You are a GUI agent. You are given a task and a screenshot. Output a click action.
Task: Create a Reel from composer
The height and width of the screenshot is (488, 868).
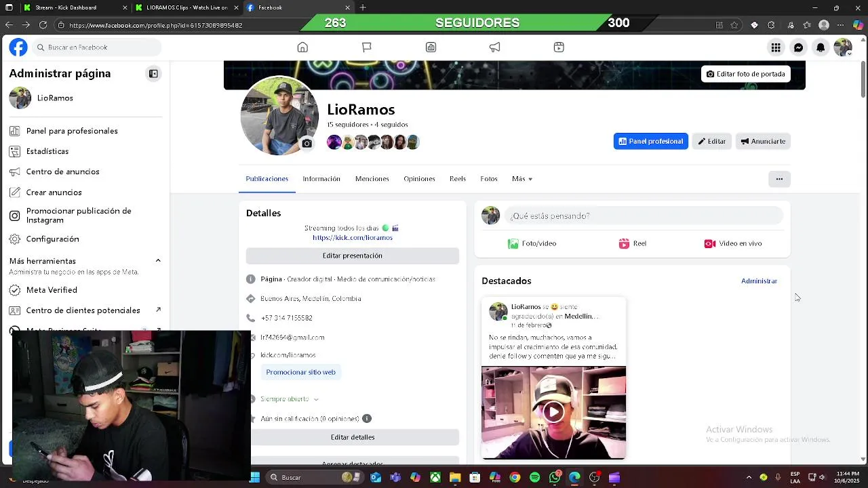point(632,243)
